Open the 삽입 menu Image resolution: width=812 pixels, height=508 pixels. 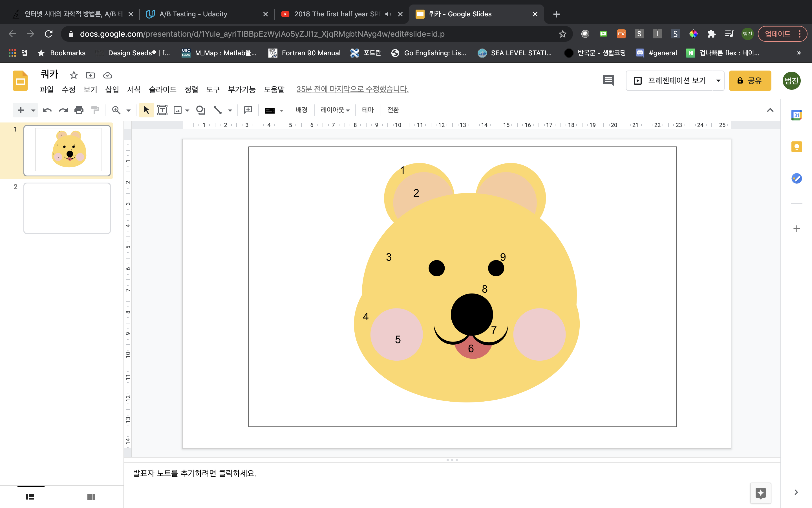pos(112,89)
